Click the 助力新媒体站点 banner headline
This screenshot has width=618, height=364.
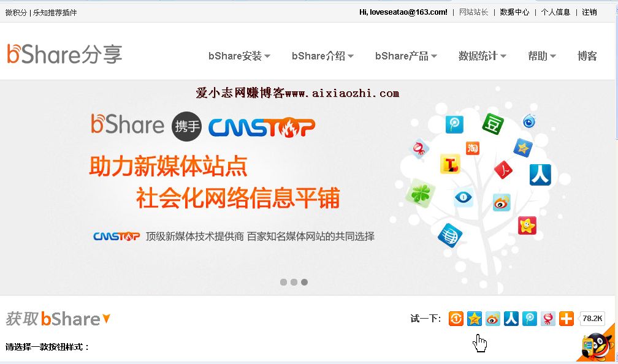(168, 166)
